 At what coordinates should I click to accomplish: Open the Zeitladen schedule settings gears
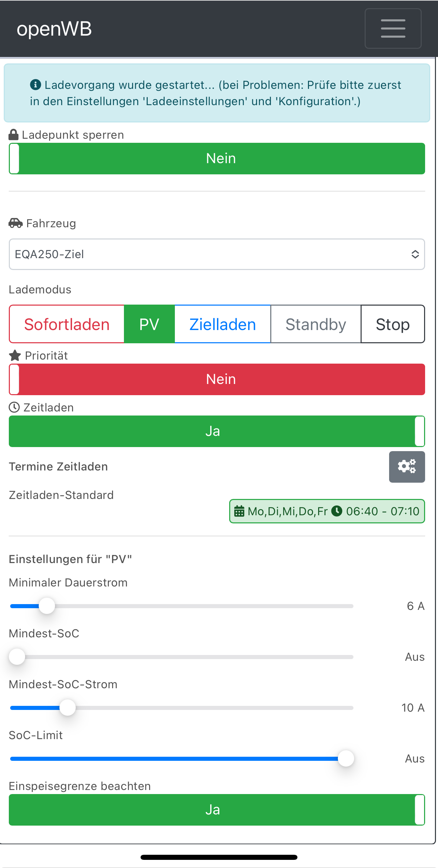[x=407, y=466]
